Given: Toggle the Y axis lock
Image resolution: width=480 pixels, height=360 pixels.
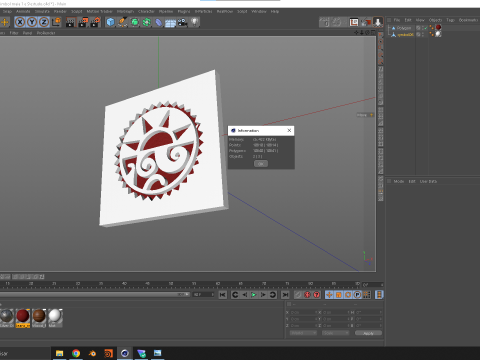Looking at the screenshot, I should pos(32,22).
